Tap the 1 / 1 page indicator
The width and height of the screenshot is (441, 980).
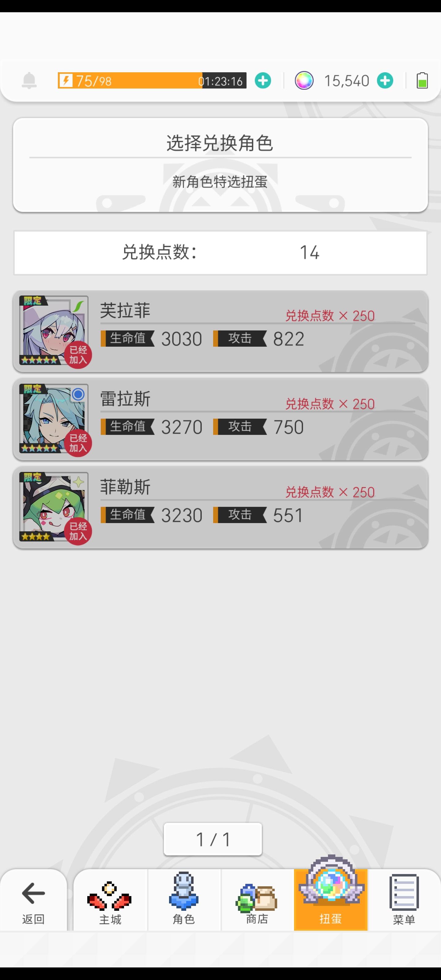click(x=213, y=839)
